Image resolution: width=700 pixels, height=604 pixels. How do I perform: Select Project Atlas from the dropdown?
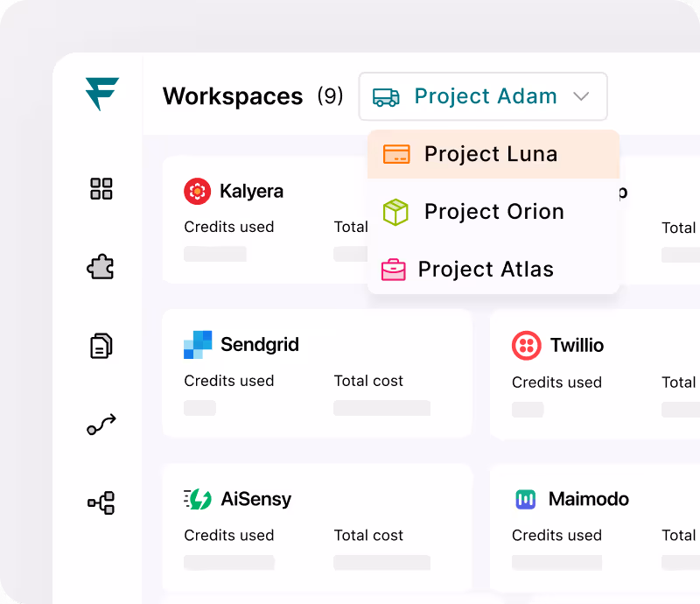(x=493, y=270)
